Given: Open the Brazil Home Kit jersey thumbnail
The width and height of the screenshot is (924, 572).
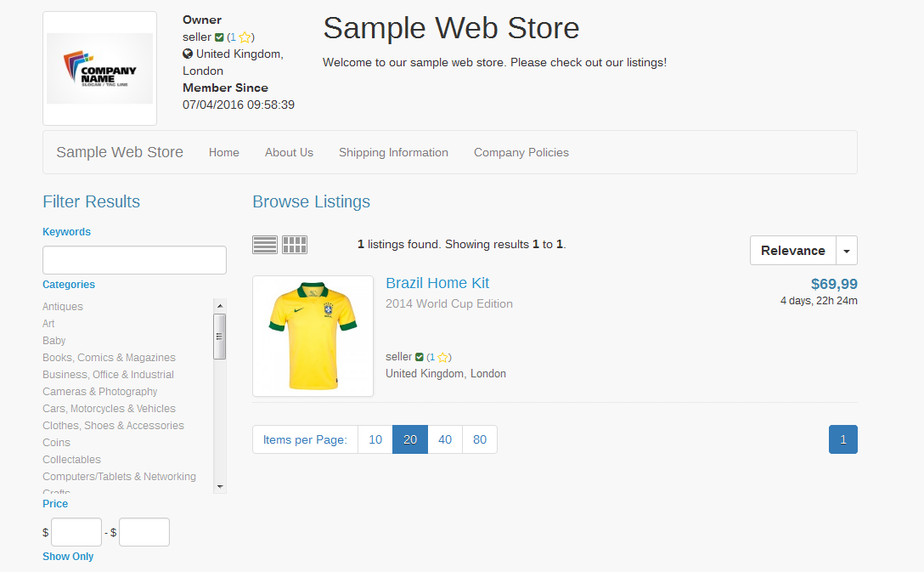Looking at the screenshot, I should click(313, 336).
